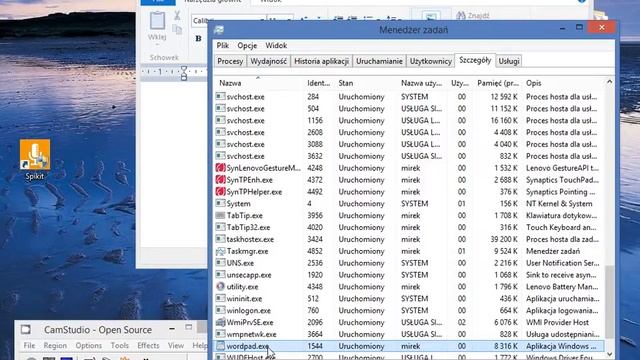Select the wordpad.exe process name
The image size is (640, 360).
[x=247, y=346]
